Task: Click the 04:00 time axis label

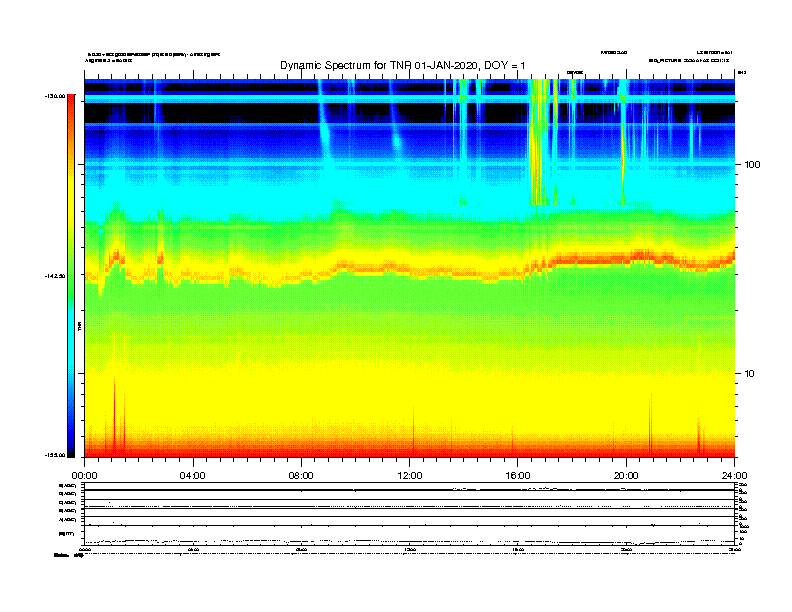Action: [x=192, y=476]
